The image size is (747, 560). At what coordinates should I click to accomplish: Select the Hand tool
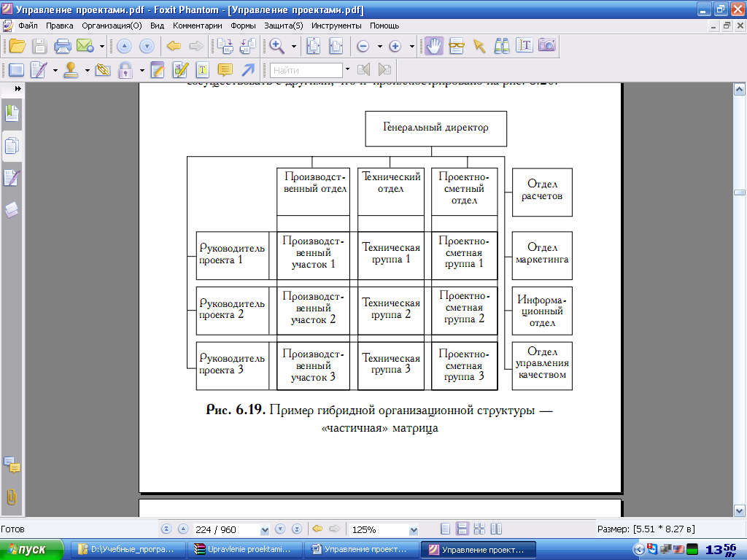tap(433, 46)
